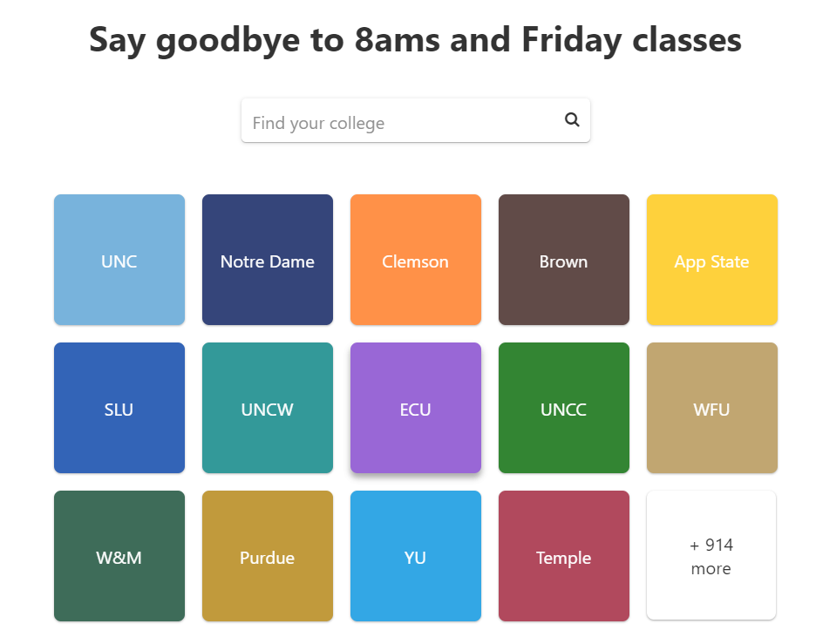This screenshot has height=644, width=816.
Task: Pick the yellow App State tile
Action: pos(711,260)
